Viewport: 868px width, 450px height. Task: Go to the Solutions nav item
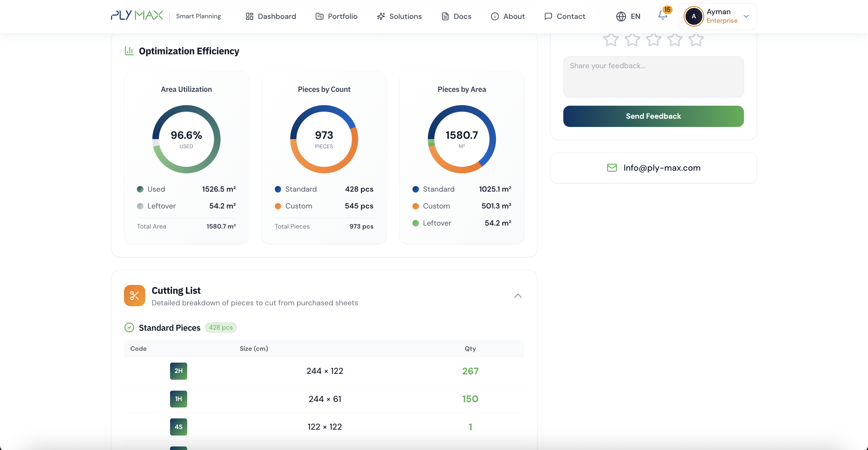399,17
